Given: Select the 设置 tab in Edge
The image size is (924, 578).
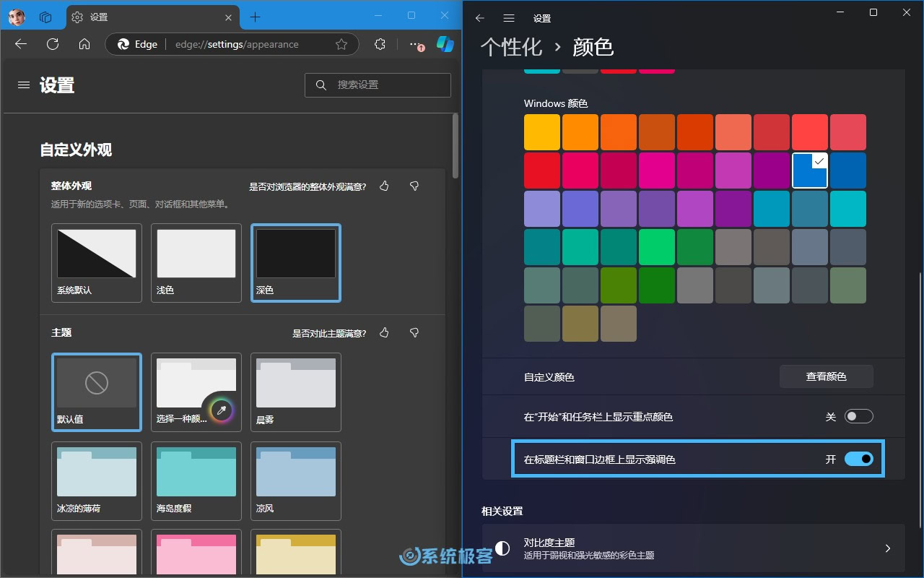Looking at the screenshot, I should click(154, 17).
